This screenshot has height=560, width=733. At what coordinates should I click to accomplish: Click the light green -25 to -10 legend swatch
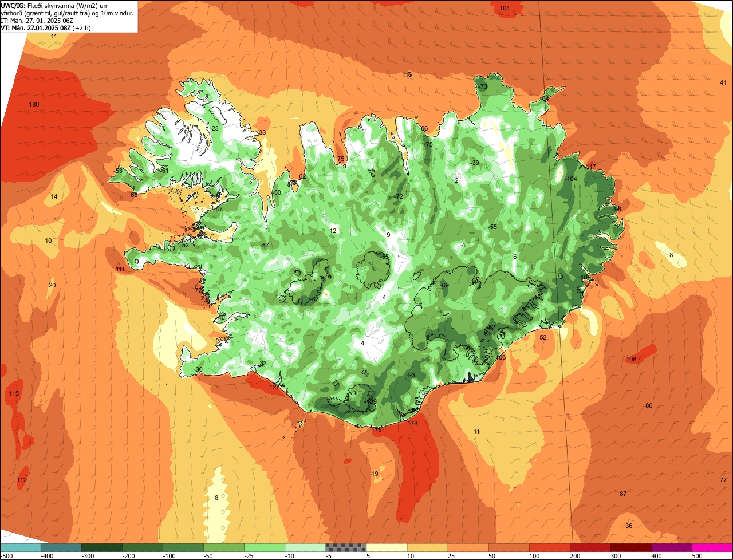click(265, 547)
